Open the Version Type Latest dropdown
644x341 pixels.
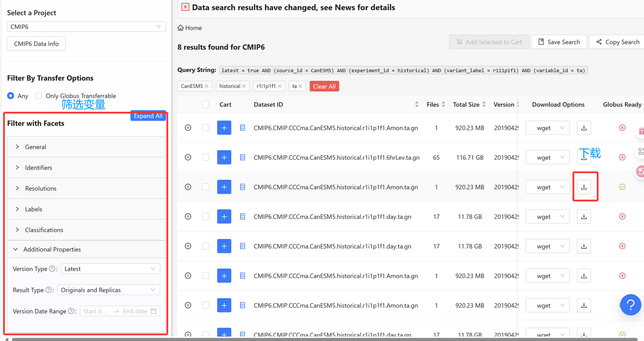110,269
